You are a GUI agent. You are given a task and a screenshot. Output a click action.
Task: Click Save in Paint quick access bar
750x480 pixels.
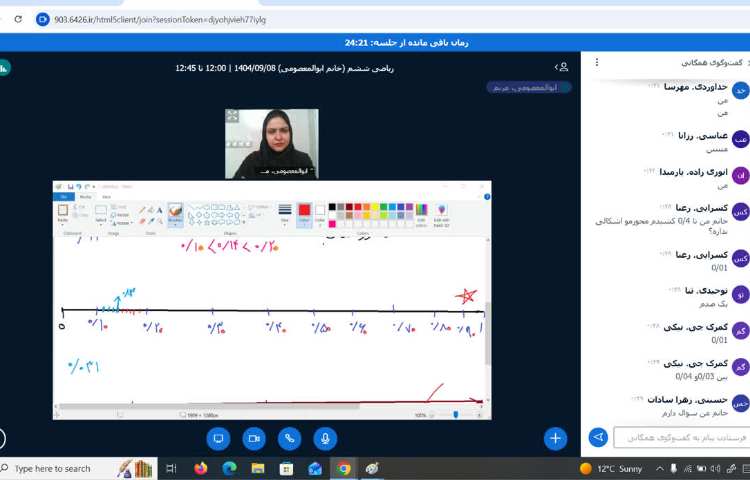tap(70, 186)
